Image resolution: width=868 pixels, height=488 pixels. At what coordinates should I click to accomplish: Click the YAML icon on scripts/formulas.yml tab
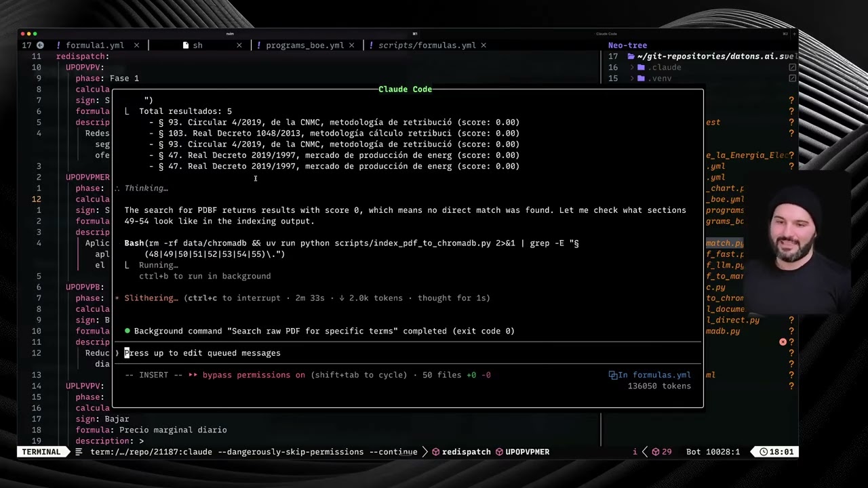(x=371, y=45)
